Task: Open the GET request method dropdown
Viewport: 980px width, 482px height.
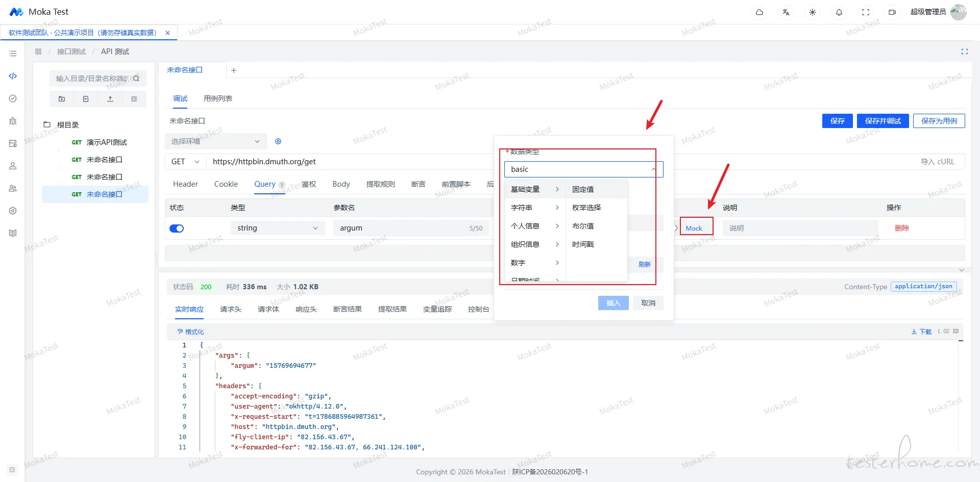Action: [x=185, y=162]
